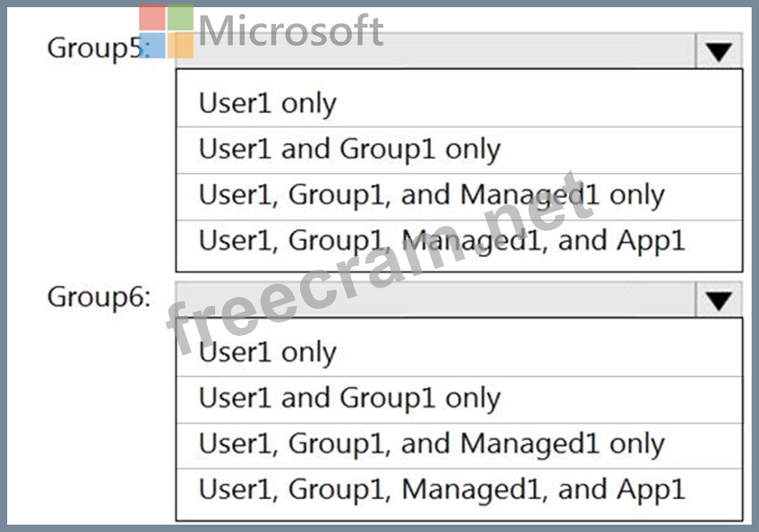Open the Group6 dropdown arrow
This screenshot has width=759, height=532.
[x=718, y=301]
